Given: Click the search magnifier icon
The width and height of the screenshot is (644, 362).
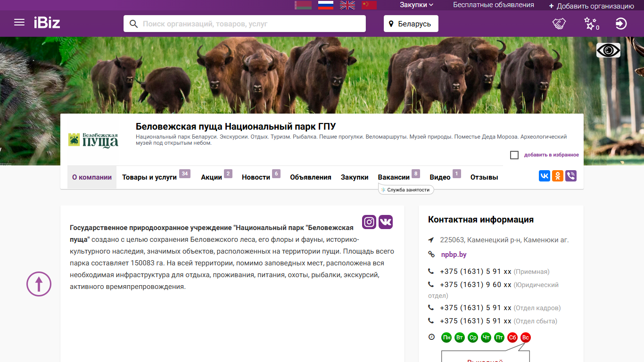Looking at the screenshot, I should pos(133,24).
